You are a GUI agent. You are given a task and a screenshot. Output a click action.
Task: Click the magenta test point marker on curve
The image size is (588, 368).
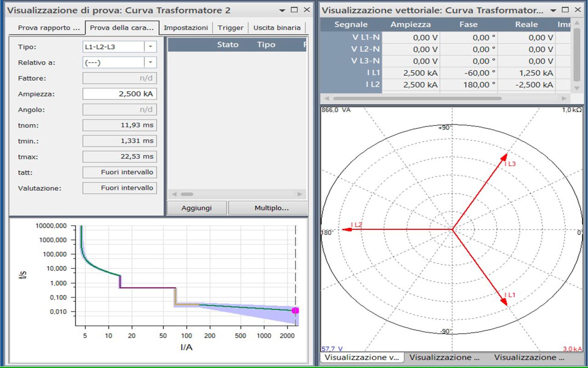point(295,310)
